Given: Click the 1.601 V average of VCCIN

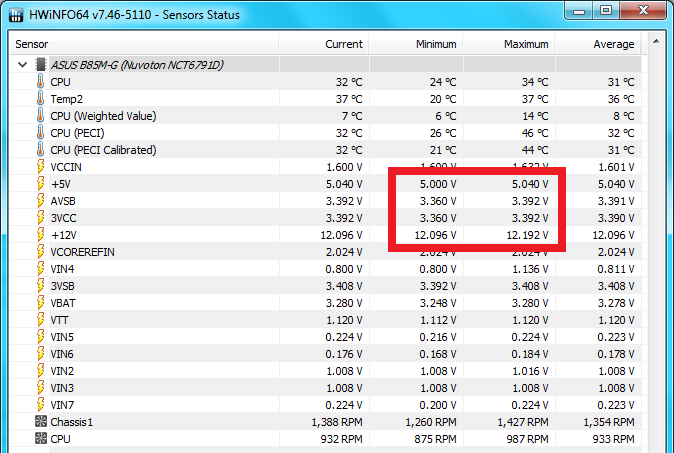Looking at the screenshot, I should pyautogui.click(x=616, y=167).
